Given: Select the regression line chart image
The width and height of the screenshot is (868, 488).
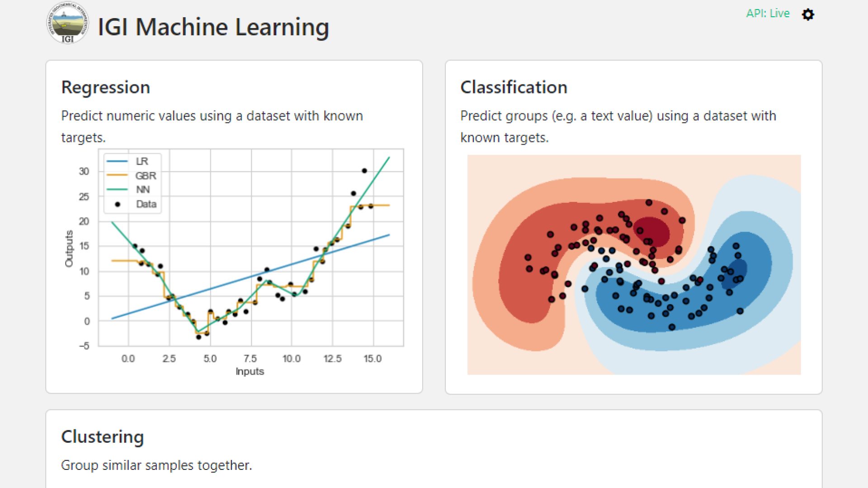Looking at the screenshot, I should tap(235, 262).
